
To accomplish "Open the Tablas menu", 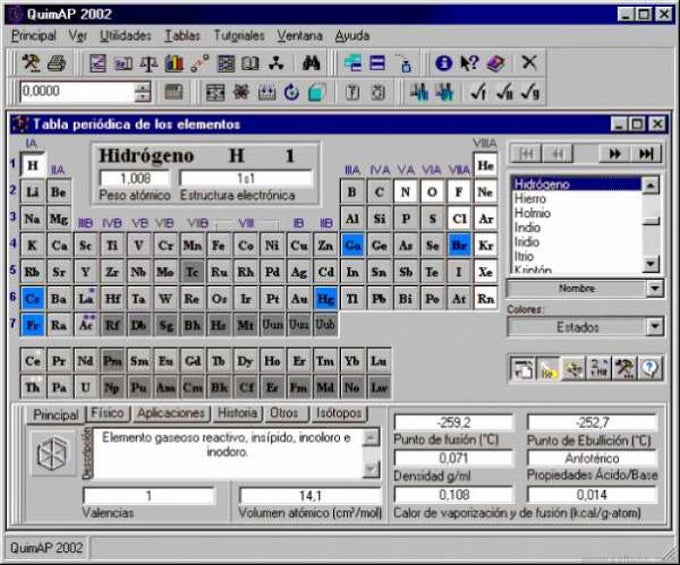I will point(182,36).
